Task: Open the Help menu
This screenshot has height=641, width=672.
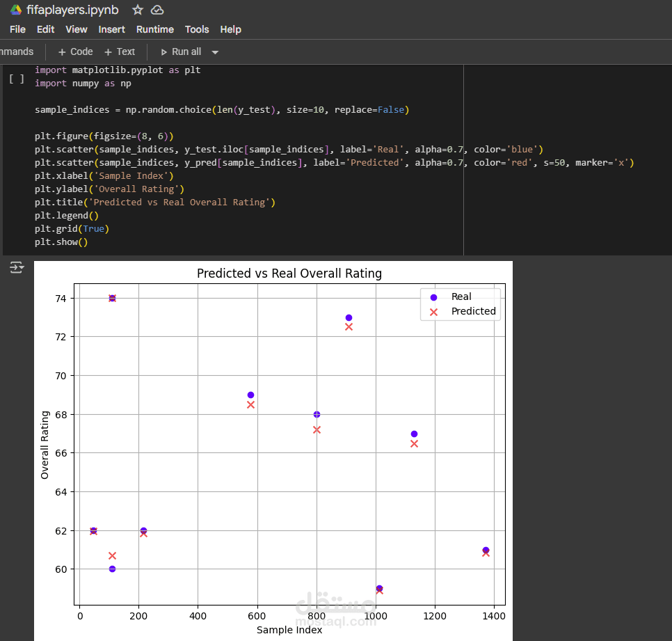Action: [230, 29]
